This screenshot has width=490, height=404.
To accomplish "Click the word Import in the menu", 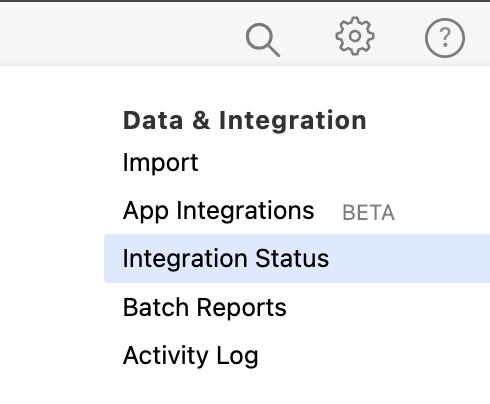I will 160,163.
